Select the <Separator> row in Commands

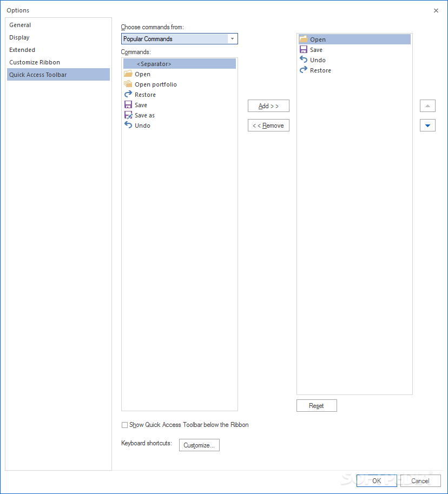(180, 64)
